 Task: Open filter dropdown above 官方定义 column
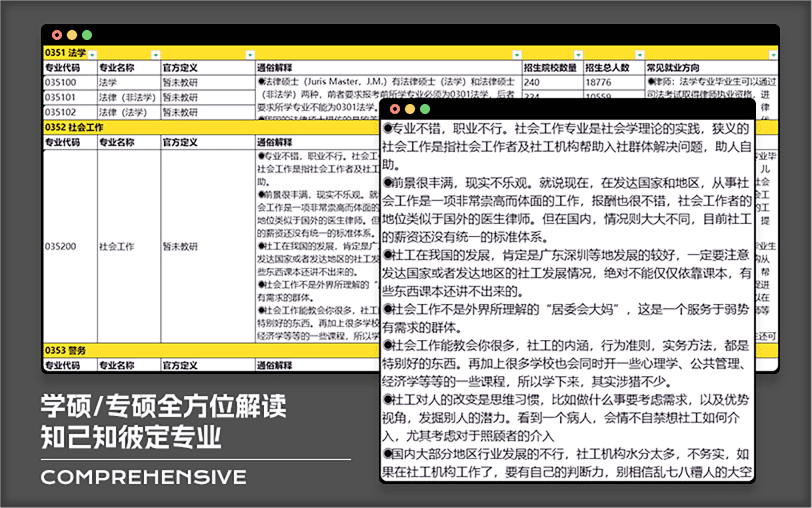click(x=249, y=54)
